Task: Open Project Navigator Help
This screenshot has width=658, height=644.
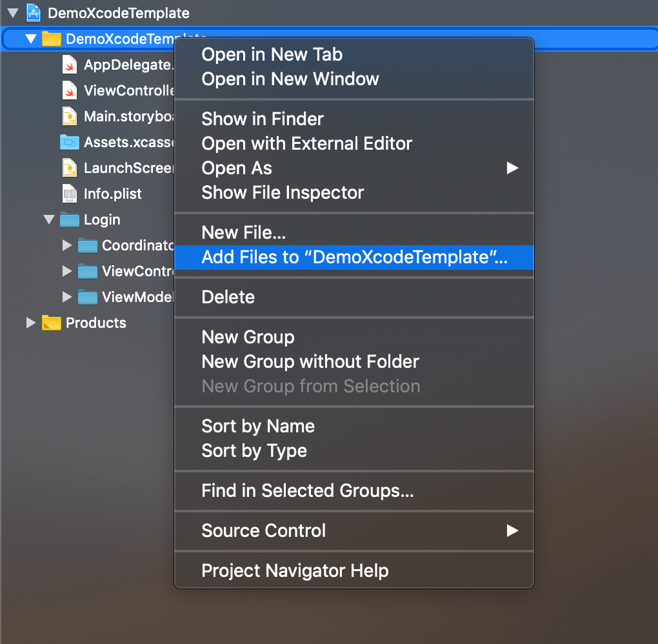Action: (354, 570)
